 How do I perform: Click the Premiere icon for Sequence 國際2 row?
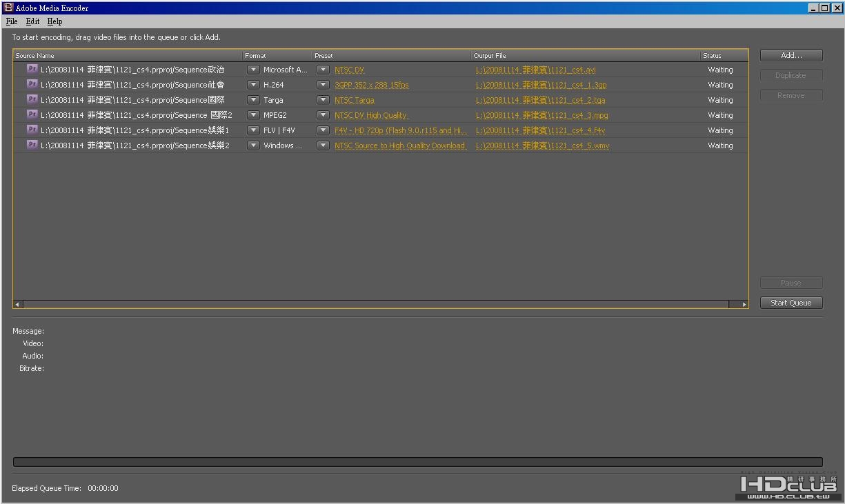click(x=32, y=114)
